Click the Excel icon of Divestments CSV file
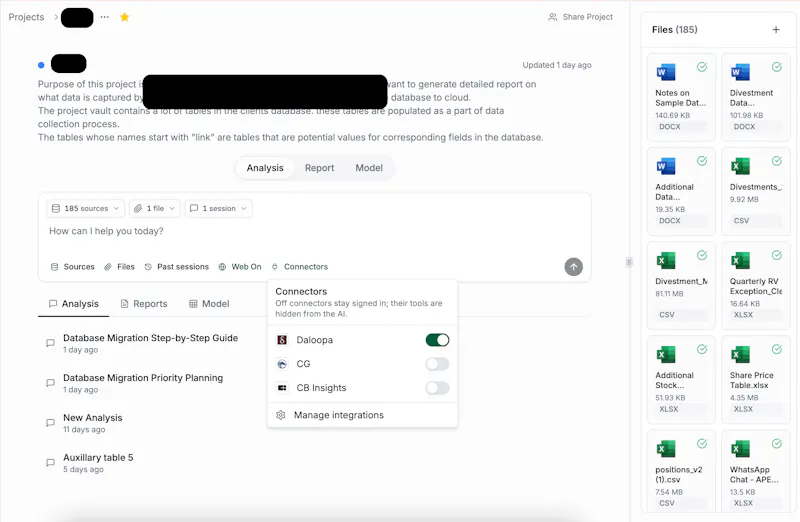Image resolution: width=800 pixels, height=522 pixels. pyautogui.click(x=740, y=166)
